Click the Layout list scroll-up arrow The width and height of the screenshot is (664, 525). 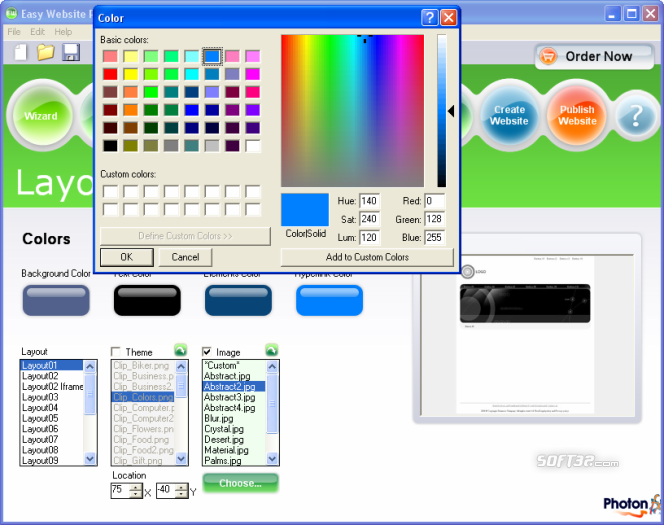tap(90, 367)
